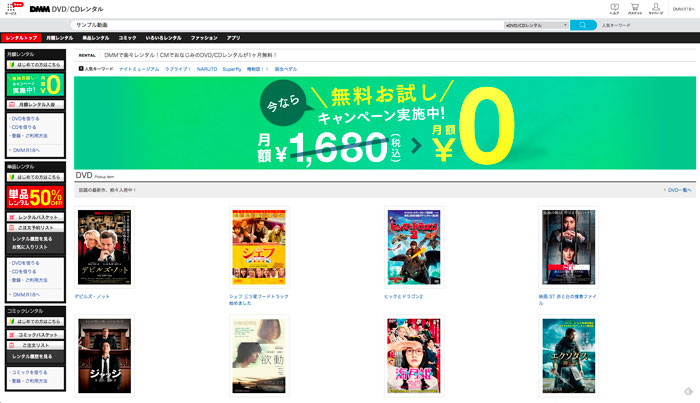Open the ファッション navigation tab
Image resolution: width=700 pixels, height=403 pixels.
(x=204, y=38)
